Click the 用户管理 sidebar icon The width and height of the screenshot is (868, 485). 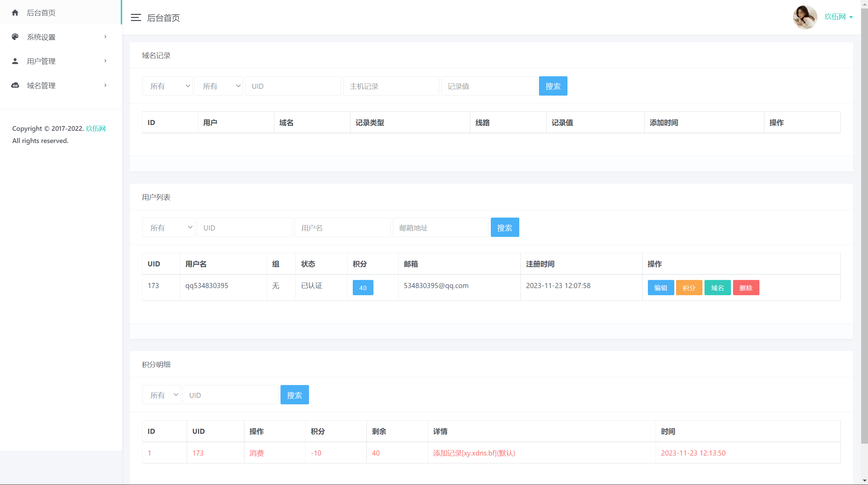15,61
